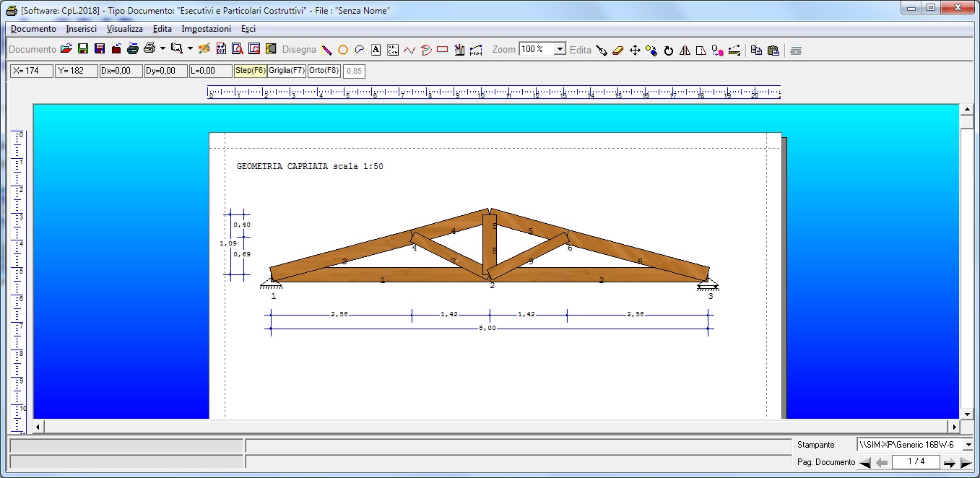The height and width of the screenshot is (478, 980).
Task: Select the red arrow polygon tool
Action: click(426, 50)
